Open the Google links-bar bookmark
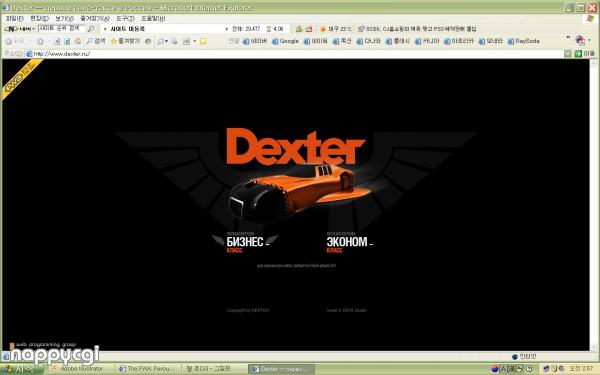Screen dimensions: 600x375 pyautogui.click(x=285, y=41)
